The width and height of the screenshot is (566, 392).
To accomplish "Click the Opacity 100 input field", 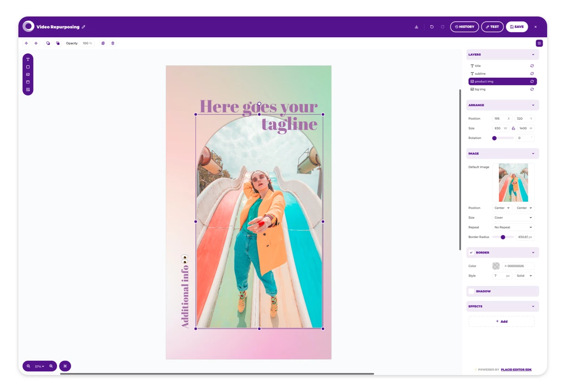I will 87,43.
